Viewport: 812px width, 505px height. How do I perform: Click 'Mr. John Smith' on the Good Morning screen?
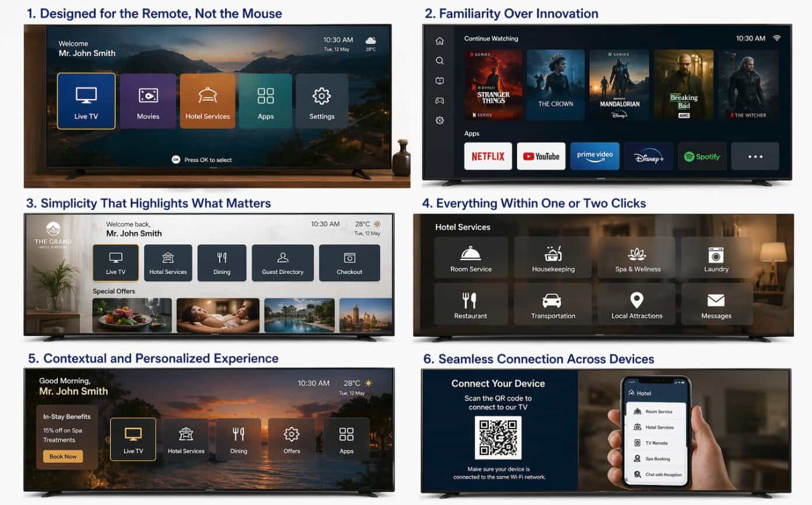tap(73, 391)
